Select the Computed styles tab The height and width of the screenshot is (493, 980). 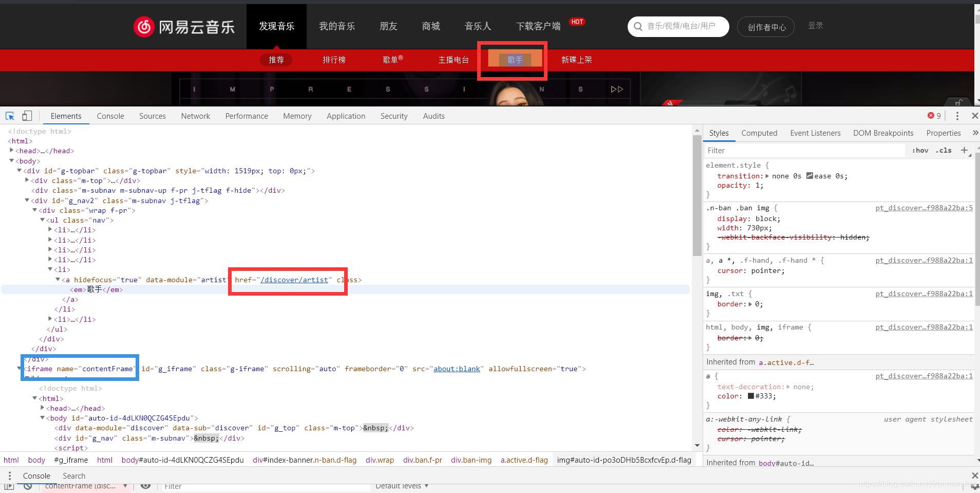tap(759, 133)
